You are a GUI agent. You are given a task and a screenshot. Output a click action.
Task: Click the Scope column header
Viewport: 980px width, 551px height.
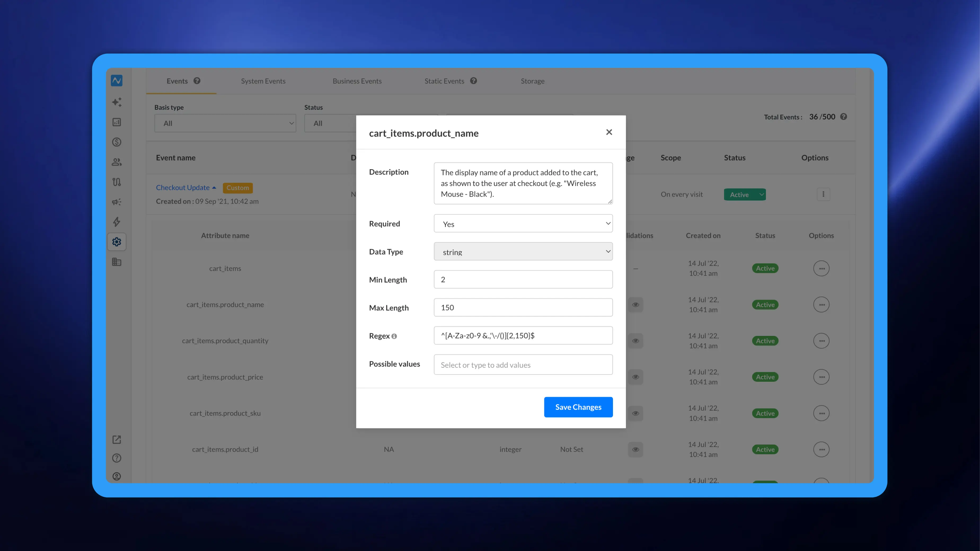click(671, 158)
